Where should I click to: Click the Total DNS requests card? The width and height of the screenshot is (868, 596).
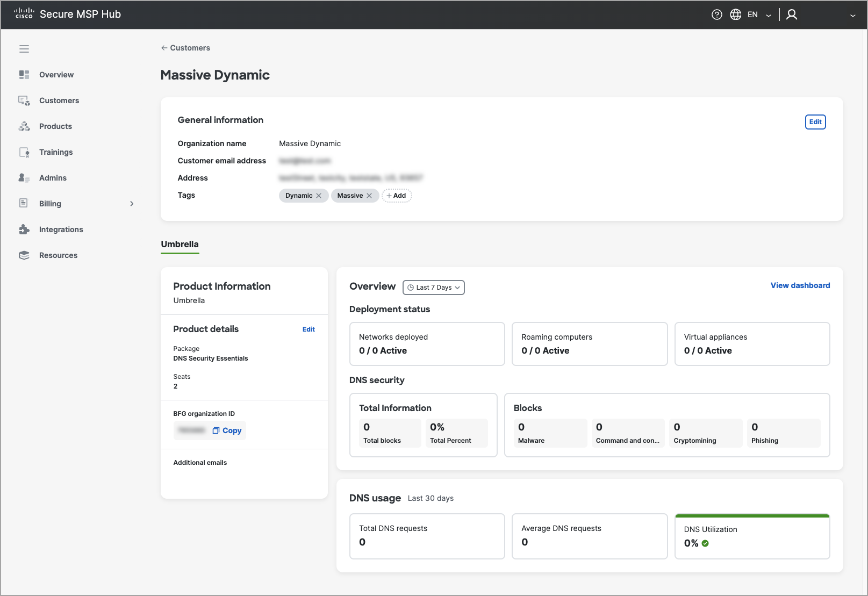(427, 536)
